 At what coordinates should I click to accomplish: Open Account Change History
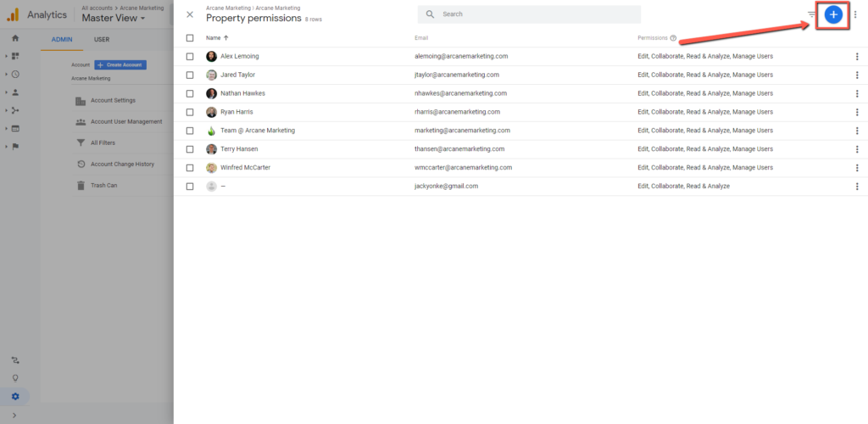tap(114, 165)
